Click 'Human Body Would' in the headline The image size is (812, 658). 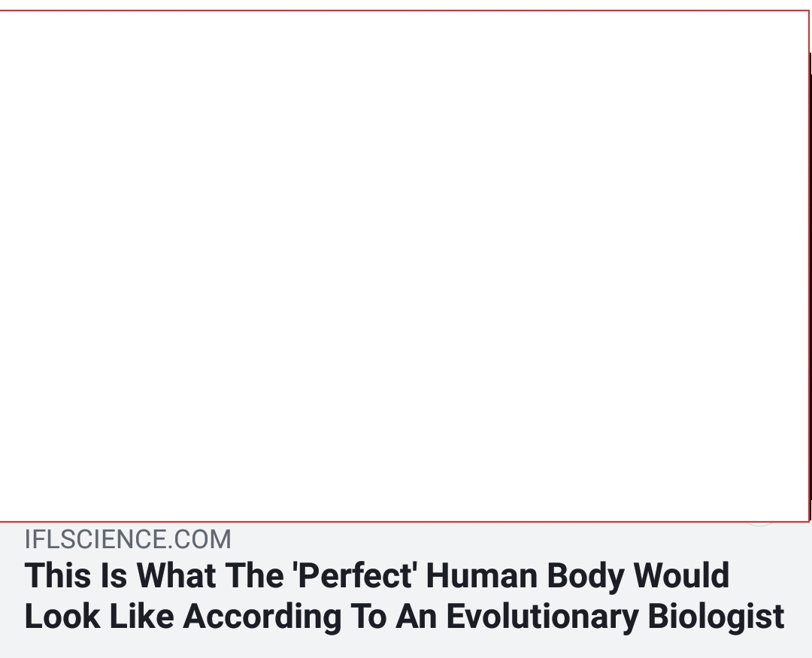(577, 575)
